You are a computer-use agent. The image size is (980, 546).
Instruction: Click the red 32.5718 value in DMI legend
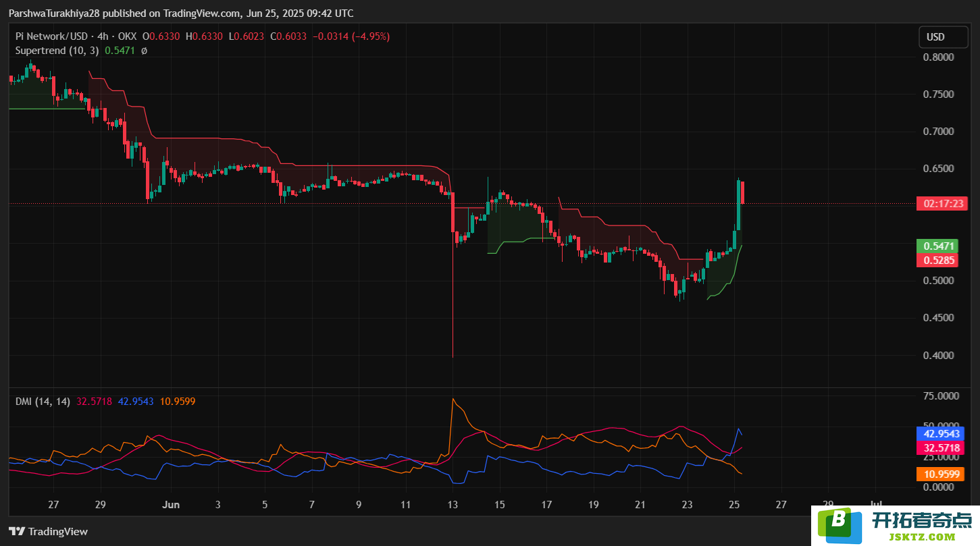point(94,402)
